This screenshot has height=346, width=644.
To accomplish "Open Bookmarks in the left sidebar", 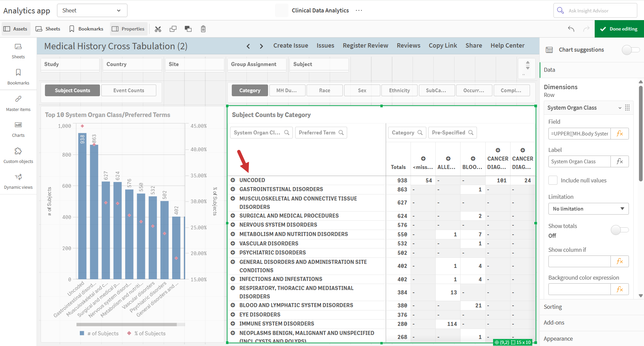I will tap(18, 77).
